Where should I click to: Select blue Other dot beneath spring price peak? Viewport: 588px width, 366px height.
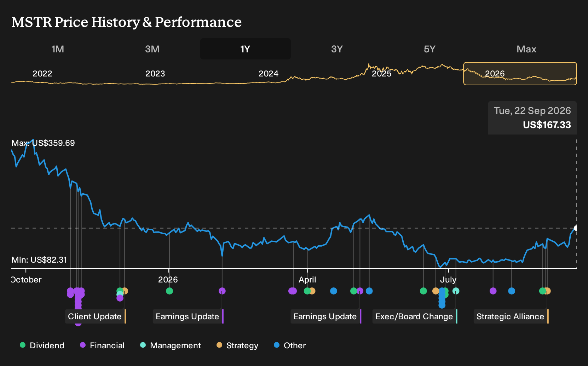point(369,291)
